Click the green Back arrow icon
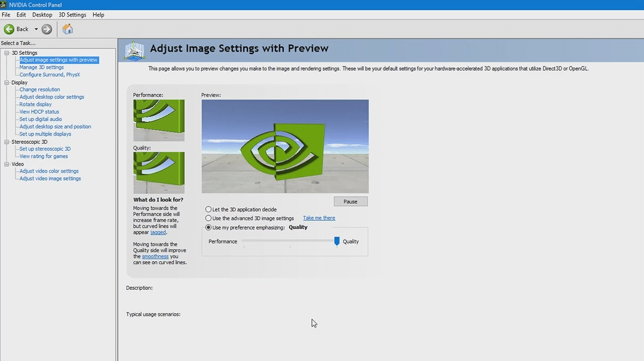644x361 pixels. [x=9, y=29]
